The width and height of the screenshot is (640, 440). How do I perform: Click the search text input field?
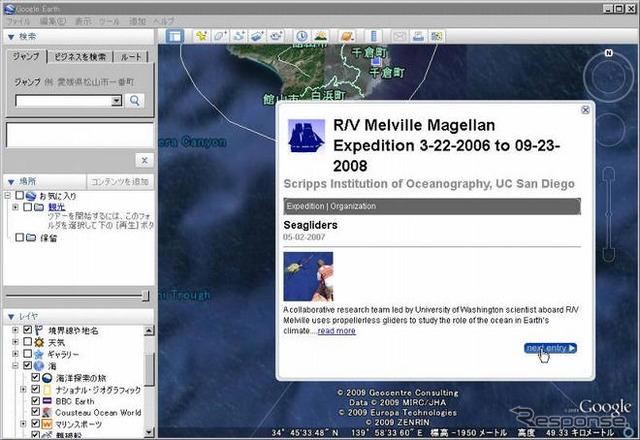coord(64,100)
